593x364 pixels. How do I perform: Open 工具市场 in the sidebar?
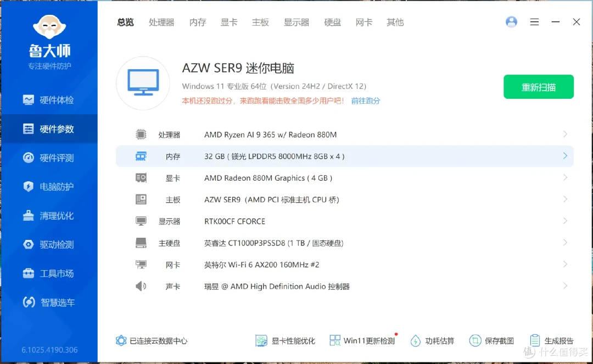(x=49, y=273)
